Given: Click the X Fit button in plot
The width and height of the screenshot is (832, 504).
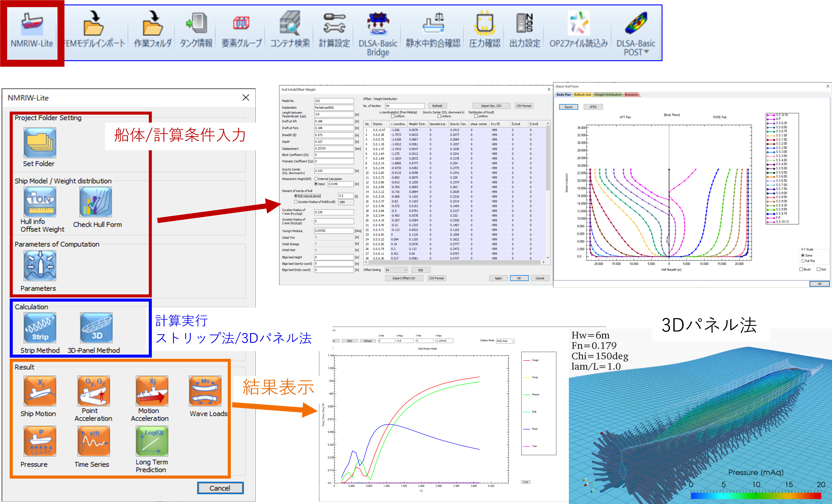Looking at the screenshot, I should coord(526,482).
